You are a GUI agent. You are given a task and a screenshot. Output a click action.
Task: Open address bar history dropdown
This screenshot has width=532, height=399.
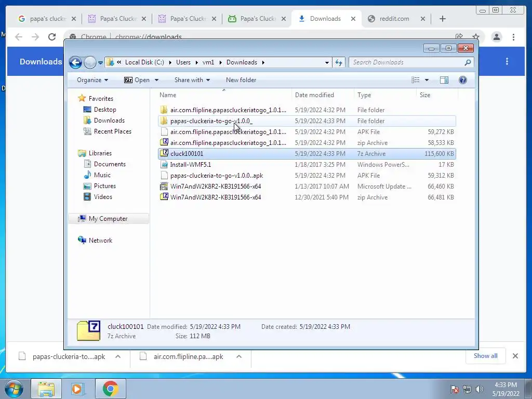327,62
